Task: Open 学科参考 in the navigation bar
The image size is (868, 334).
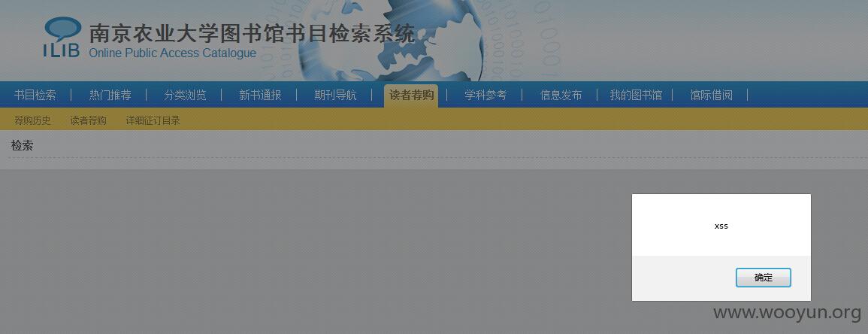Action: coord(485,96)
